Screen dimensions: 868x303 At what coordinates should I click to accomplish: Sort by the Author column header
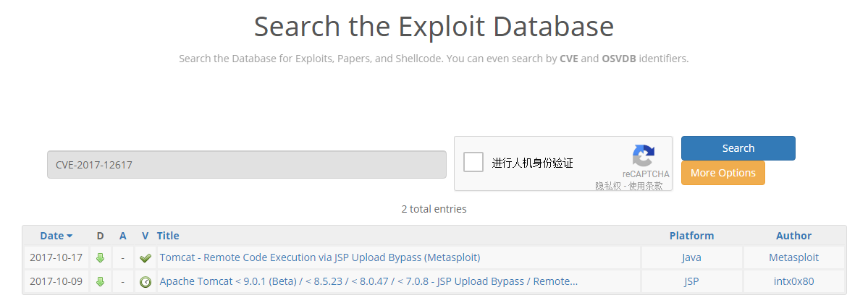793,236
